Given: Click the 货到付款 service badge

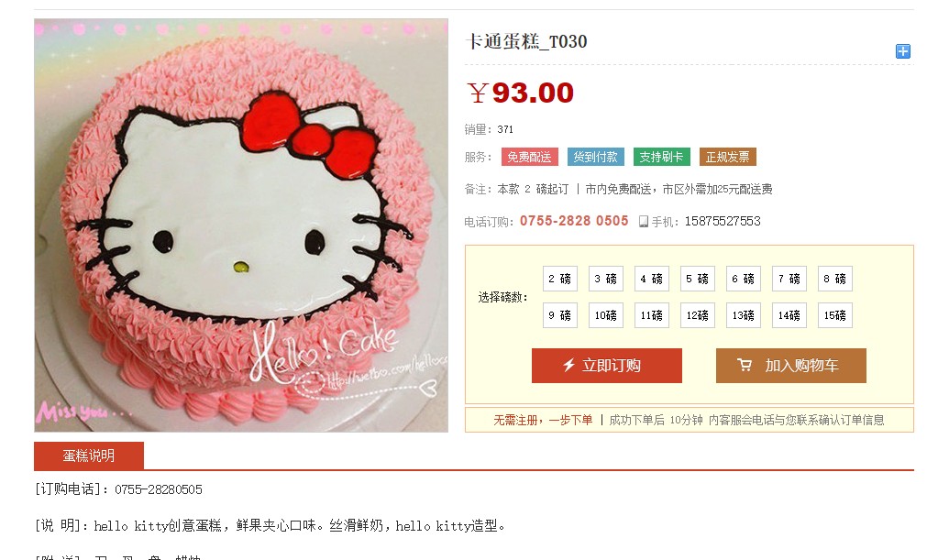Looking at the screenshot, I should [595, 157].
